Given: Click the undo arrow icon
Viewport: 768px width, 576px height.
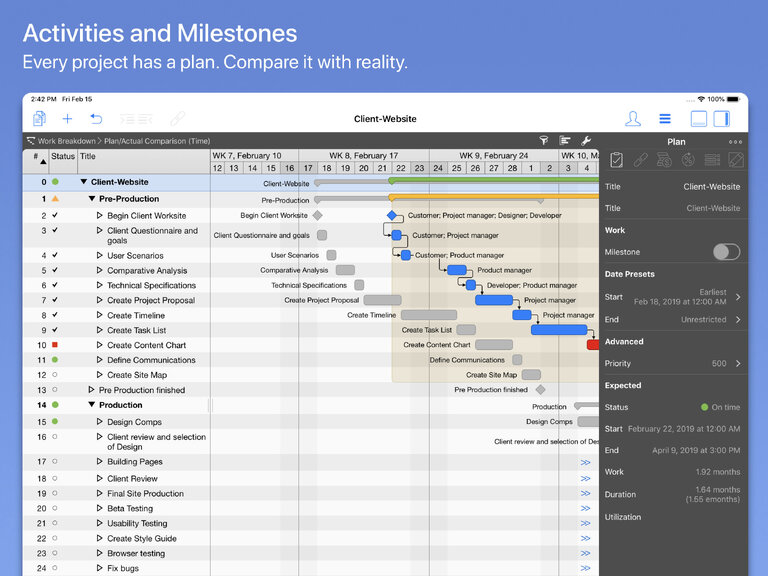Looking at the screenshot, I should click(x=96, y=119).
